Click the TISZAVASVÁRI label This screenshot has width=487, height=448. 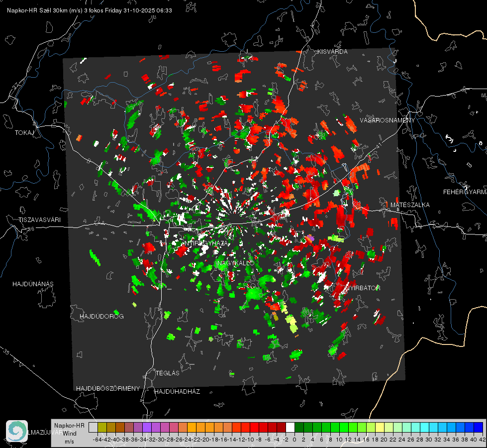click(x=39, y=220)
